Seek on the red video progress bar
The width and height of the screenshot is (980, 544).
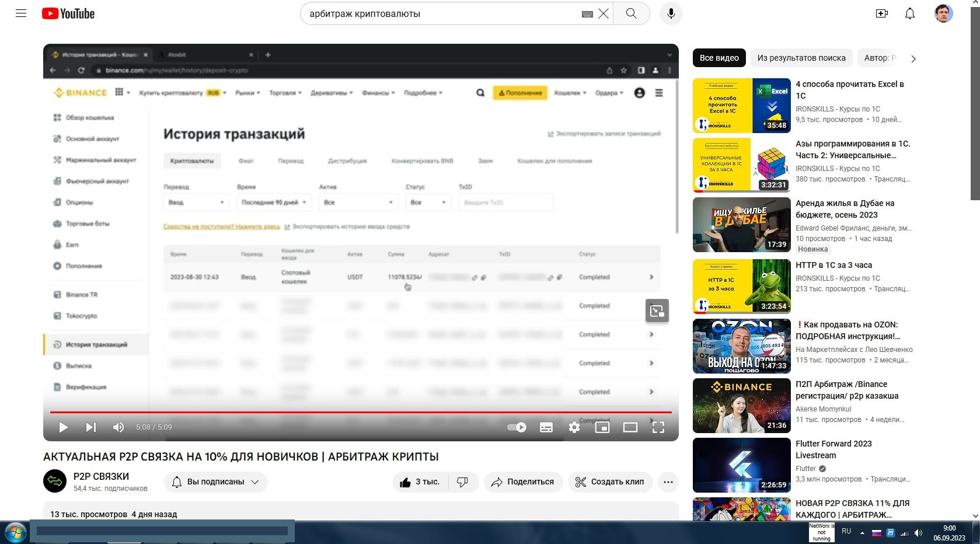point(361,412)
